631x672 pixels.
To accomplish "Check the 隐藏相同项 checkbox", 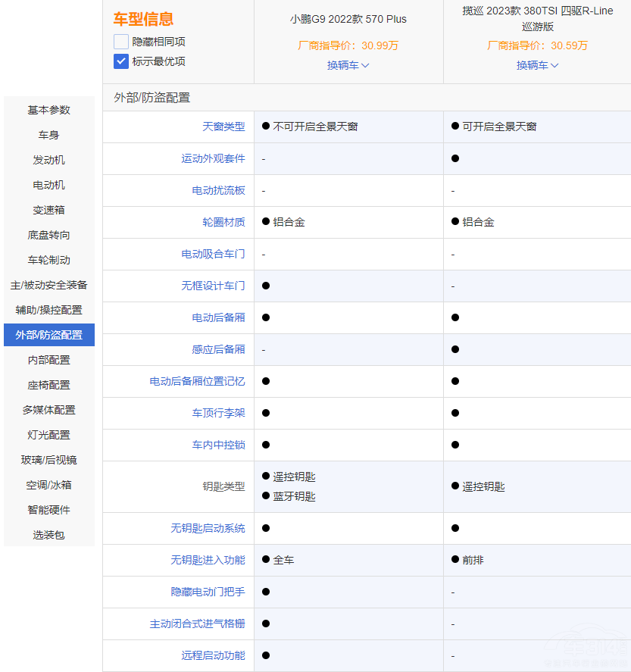I will click(x=121, y=42).
